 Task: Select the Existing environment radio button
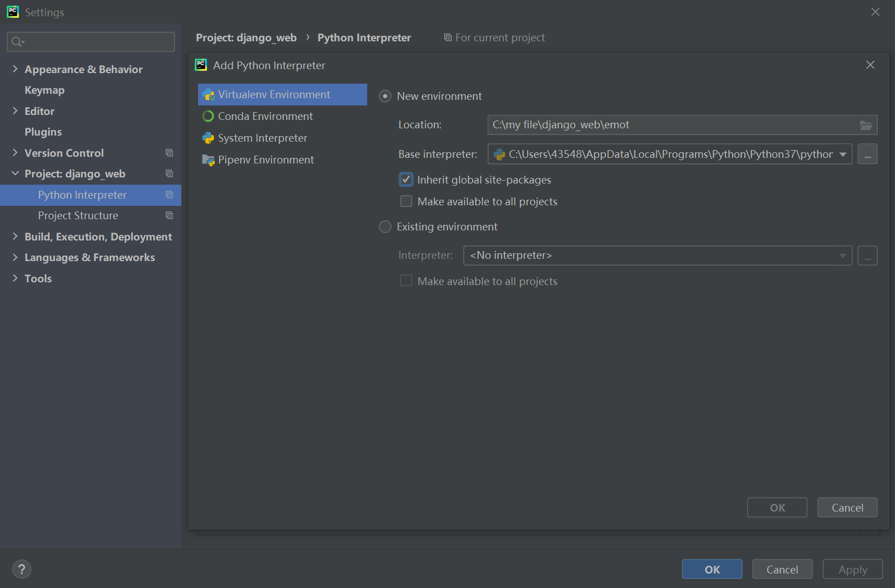click(x=385, y=227)
